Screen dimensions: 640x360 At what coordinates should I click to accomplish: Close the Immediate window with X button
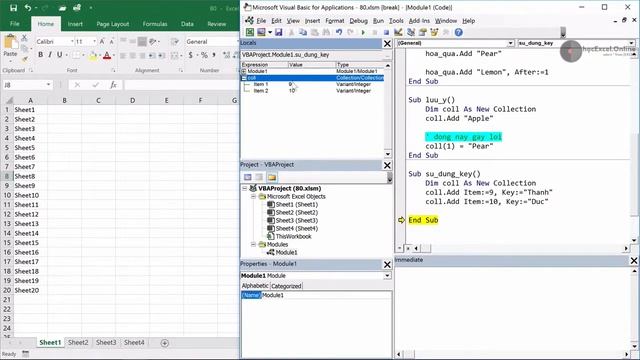pyautogui.click(x=634, y=260)
